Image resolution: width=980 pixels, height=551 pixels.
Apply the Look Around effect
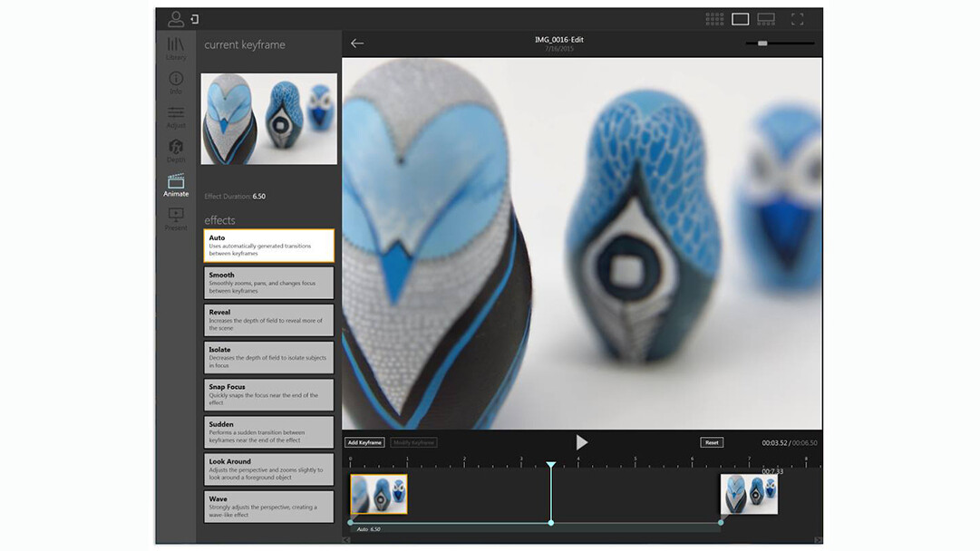(x=268, y=469)
